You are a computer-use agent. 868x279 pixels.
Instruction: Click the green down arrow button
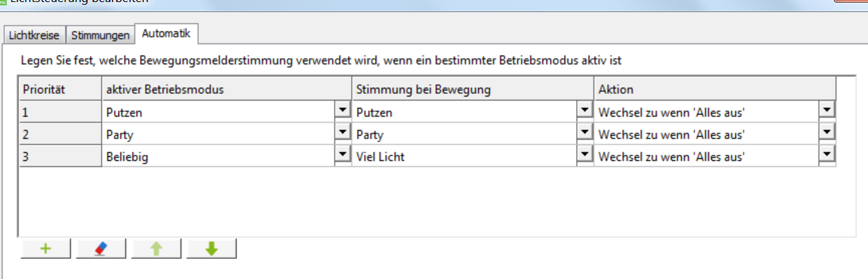212,249
